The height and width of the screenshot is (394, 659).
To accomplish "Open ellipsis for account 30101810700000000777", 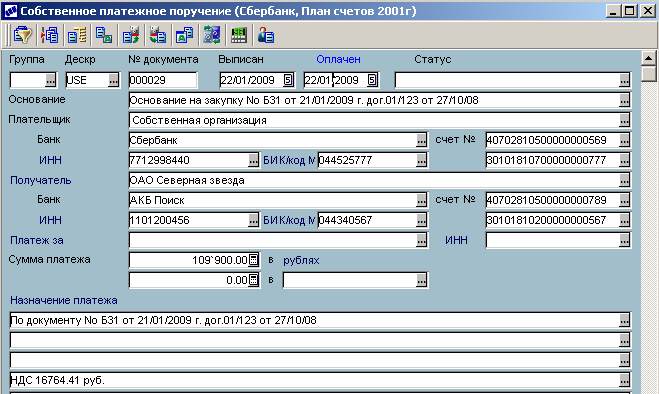I will tap(625, 160).
